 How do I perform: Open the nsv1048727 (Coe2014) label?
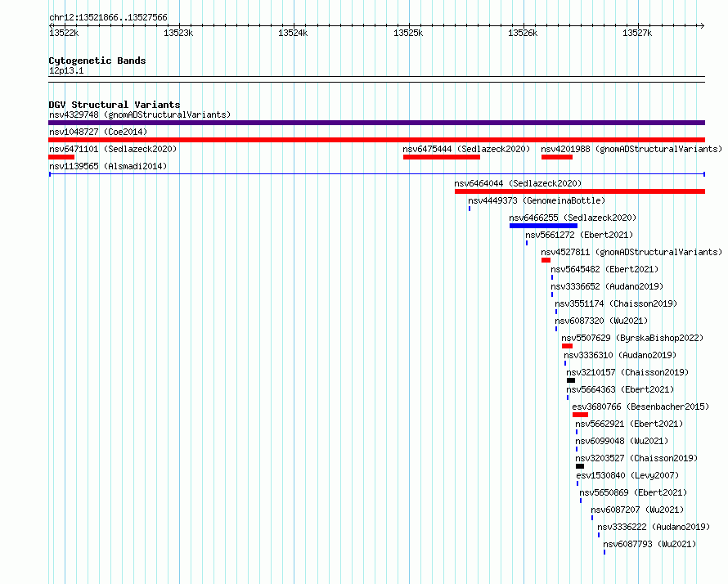pos(98,132)
